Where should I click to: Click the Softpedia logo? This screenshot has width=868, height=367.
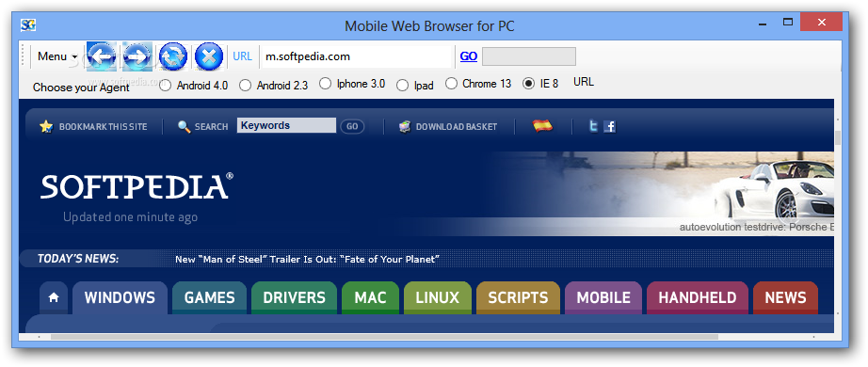137,186
